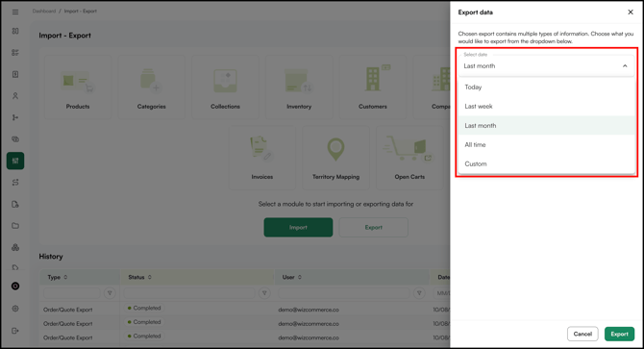
Task: Sort by the User column arrows
Action: [299, 277]
